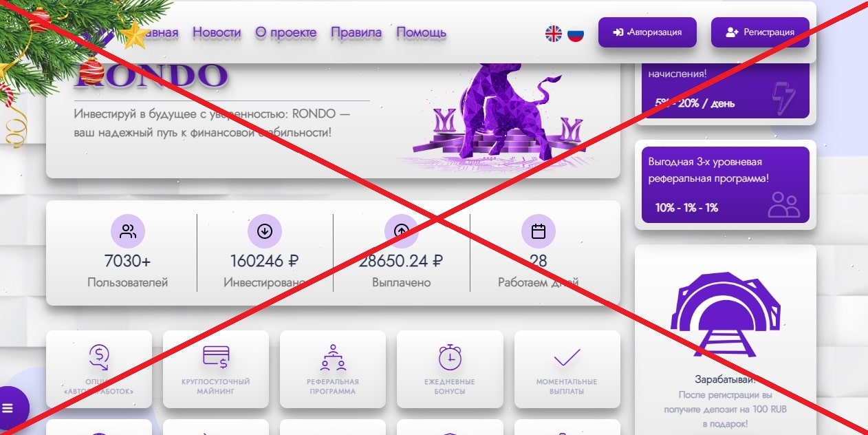Click the users icon above 7030+
Image resolution: width=868 pixels, height=435 pixels.
(x=128, y=231)
